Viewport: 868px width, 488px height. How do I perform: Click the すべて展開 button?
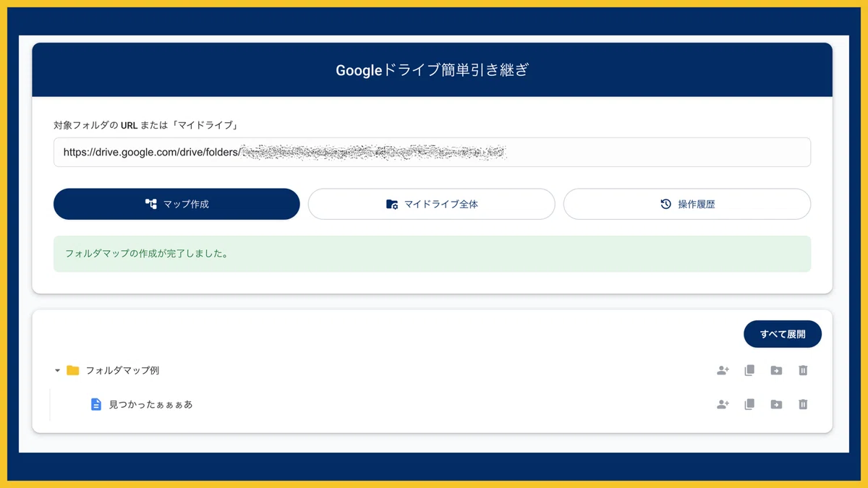(783, 334)
